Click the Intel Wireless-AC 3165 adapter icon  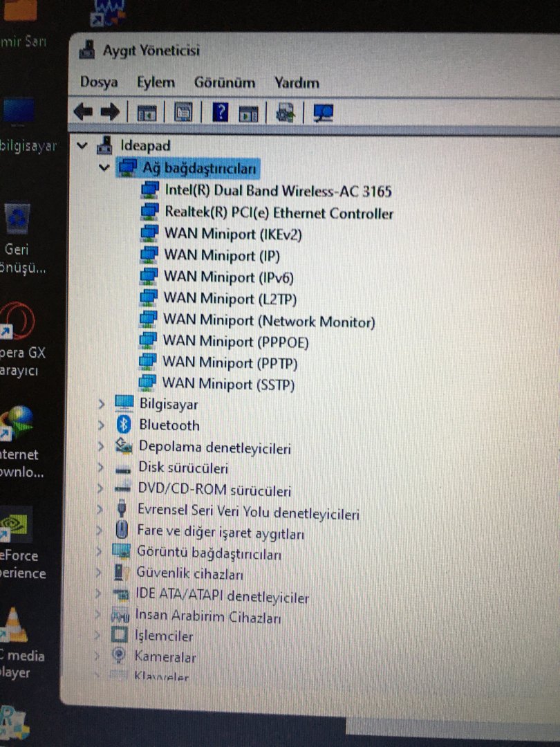(x=149, y=191)
